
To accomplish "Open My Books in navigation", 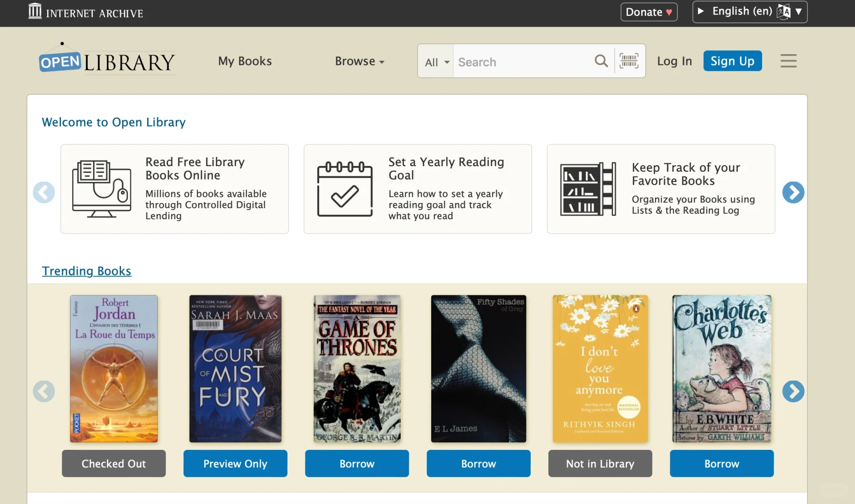I will (x=245, y=61).
